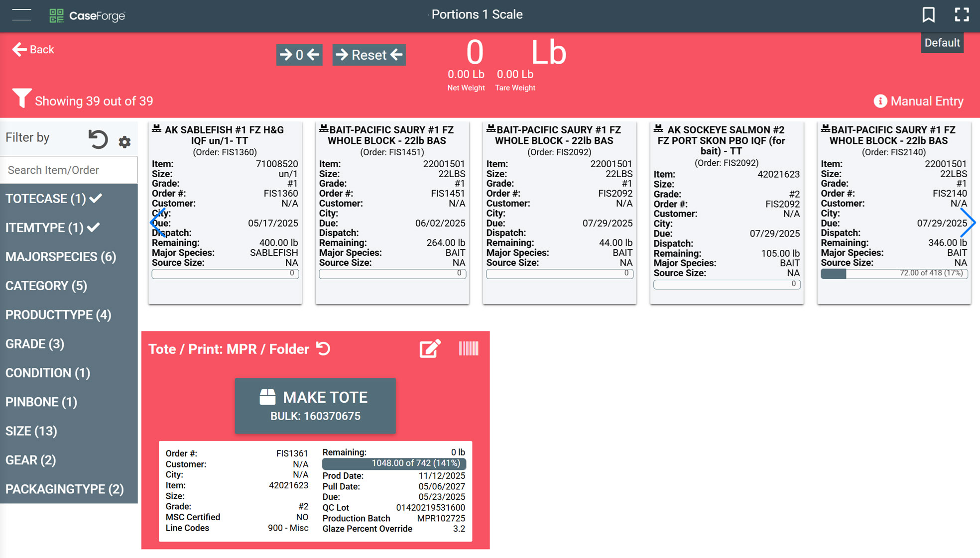Open filter settings gear

[124, 142]
